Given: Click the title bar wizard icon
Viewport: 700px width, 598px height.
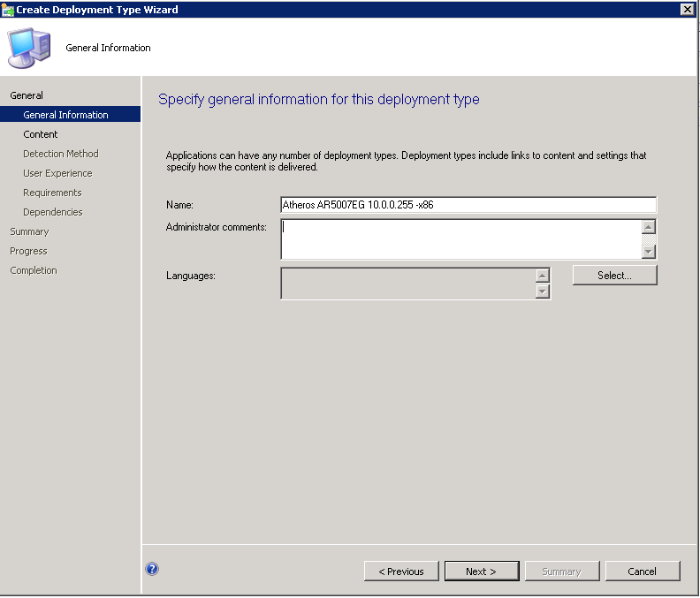Looking at the screenshot, I should coord(8,9).
